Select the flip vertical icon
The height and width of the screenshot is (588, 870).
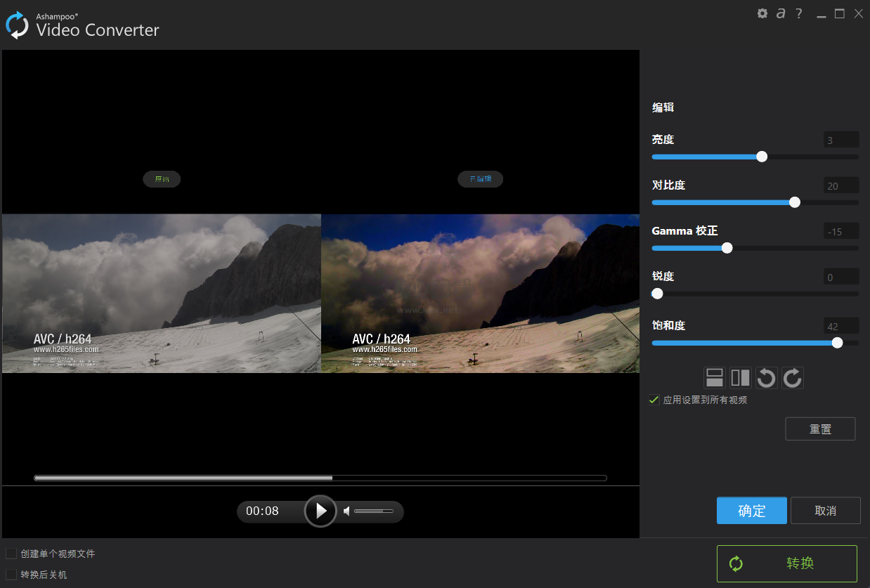click(714, 377)
